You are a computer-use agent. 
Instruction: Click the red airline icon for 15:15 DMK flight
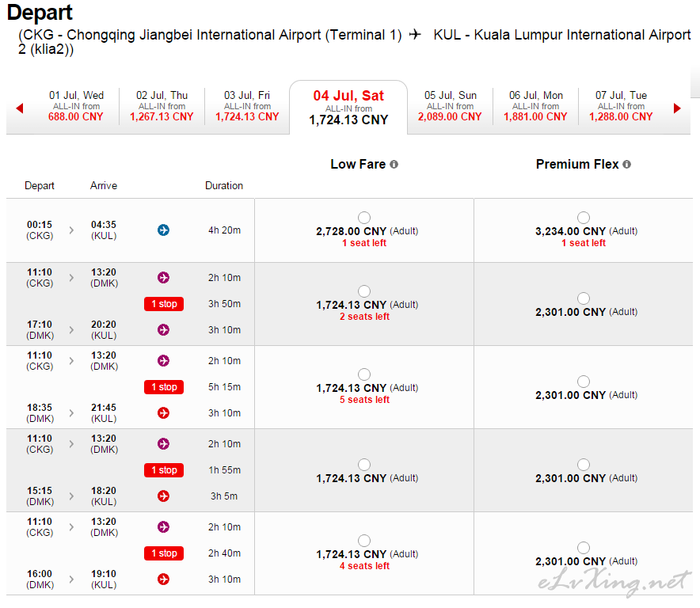coord(163,496)
